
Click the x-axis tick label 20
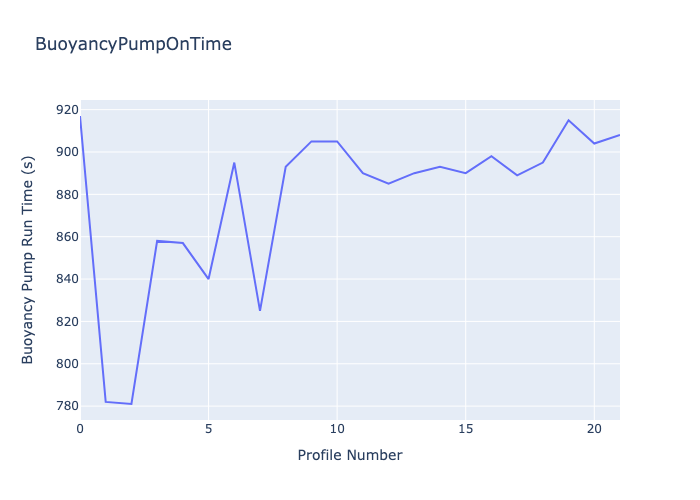pos(594,428)
